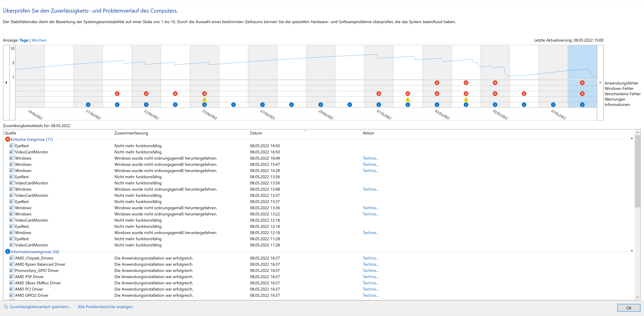
Task: Click the warning triangle icon on 25.04.2022
Action: pyautogui.click(x=204, y=99)
